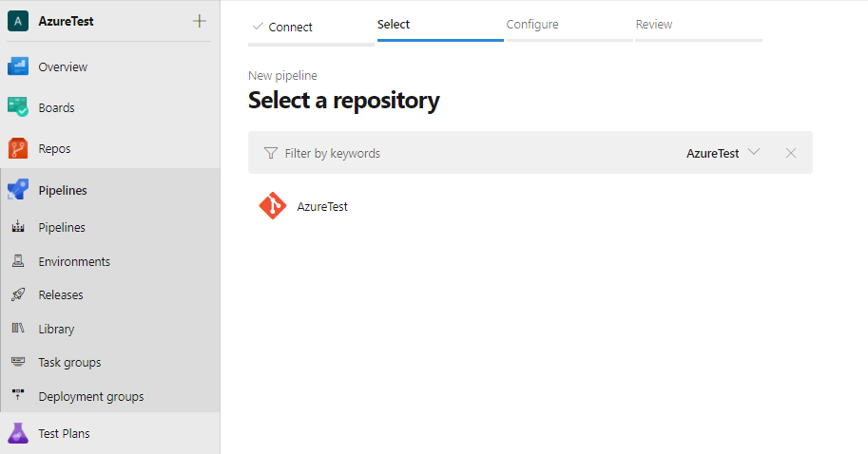This screenshot has width=868, height=454.
Task: Go back to the Connect step tab
Action: (290, 27)
